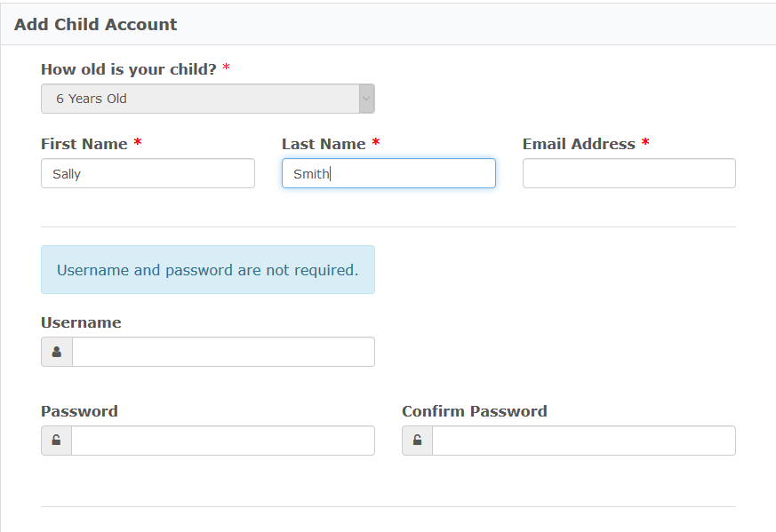Click the user silhouette icon beside Username
This screenshot has width=776, height=532.
pos(57,352)
